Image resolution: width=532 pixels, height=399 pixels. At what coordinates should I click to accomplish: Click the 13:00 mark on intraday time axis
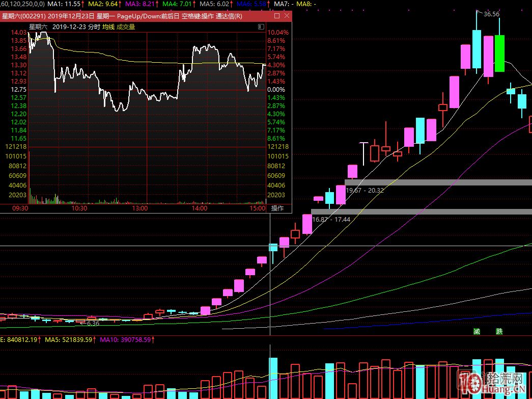[x=139, y=208]
